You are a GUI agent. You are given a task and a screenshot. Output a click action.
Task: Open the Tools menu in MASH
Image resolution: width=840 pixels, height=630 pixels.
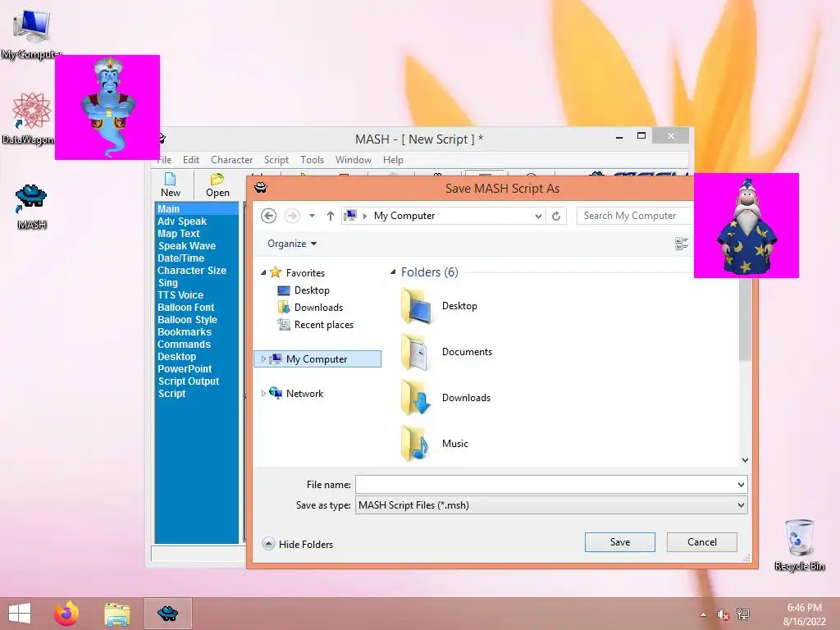point(312,160)
